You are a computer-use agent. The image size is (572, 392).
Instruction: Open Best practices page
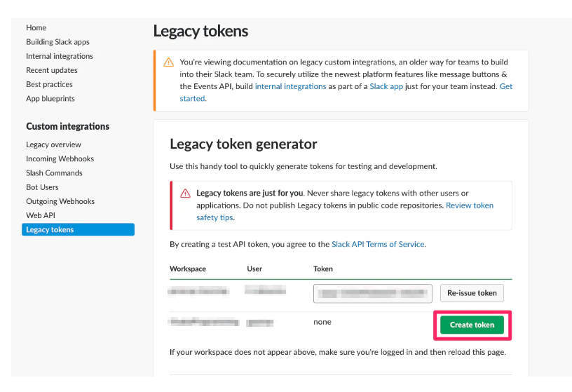49,84
